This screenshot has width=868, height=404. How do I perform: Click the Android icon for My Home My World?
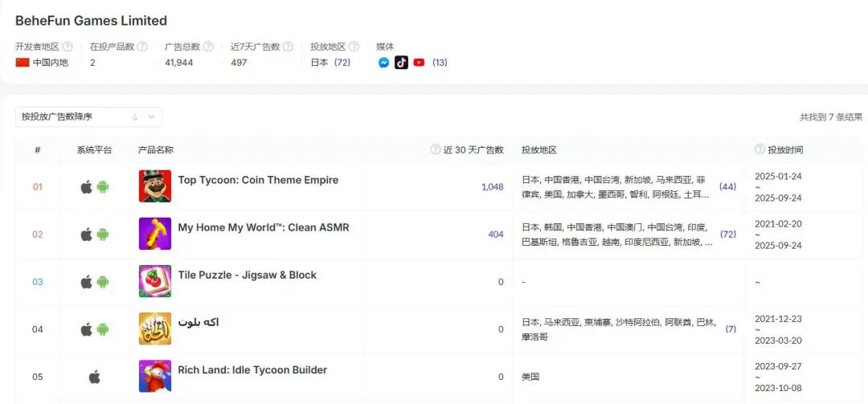coord(103,235)
